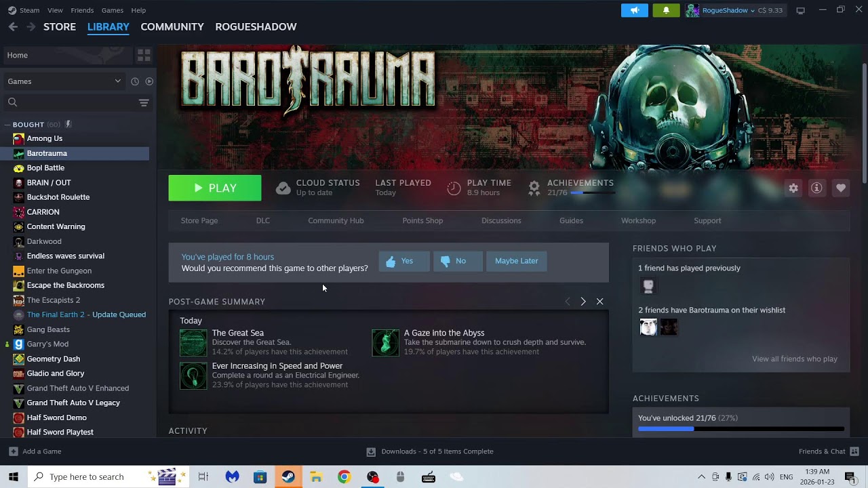
Task: Open the Friends menu
Action: click(x=82, y=10)
